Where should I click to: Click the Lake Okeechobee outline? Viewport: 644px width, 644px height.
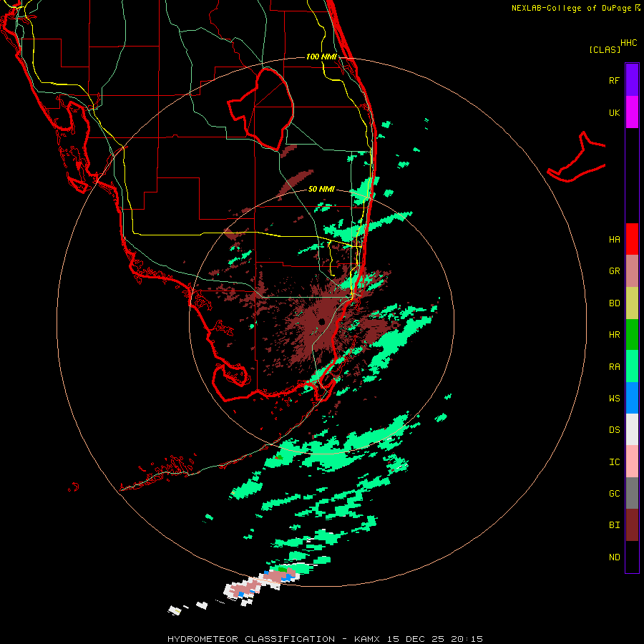pos(261,109)
